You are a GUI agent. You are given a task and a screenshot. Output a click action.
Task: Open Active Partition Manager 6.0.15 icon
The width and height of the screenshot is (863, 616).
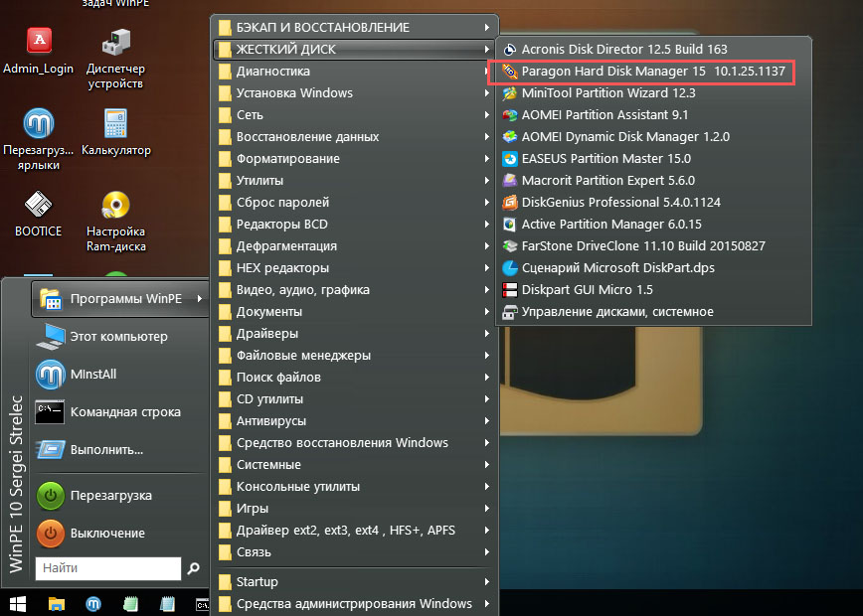pyautogui.click(x=510, y=225)
